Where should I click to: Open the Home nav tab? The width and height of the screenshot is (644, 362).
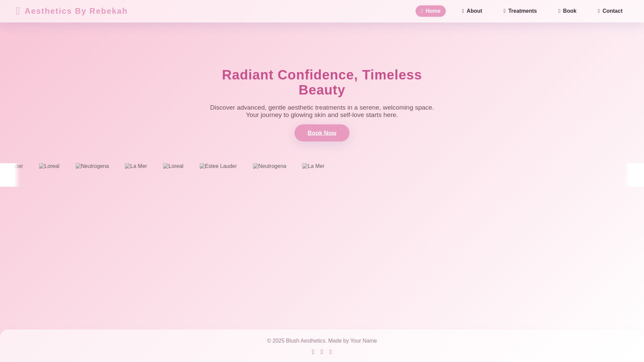[x=430, y=11]
